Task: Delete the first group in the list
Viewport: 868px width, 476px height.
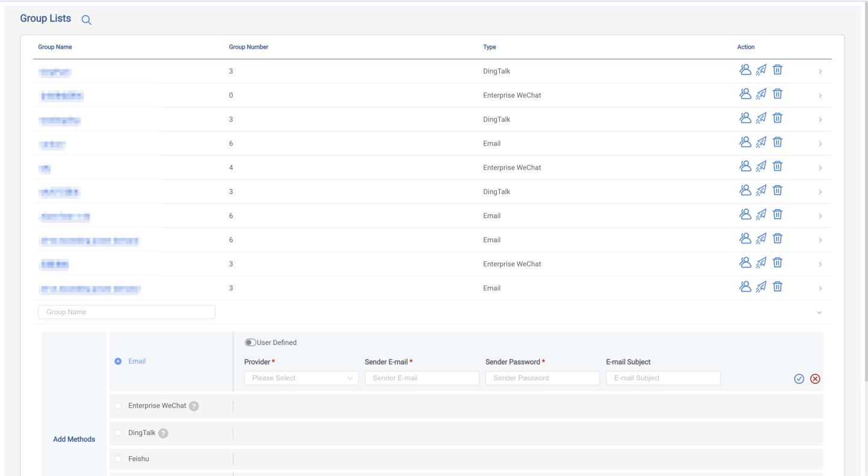Action: pyautogui.click(x=777, y=70)
